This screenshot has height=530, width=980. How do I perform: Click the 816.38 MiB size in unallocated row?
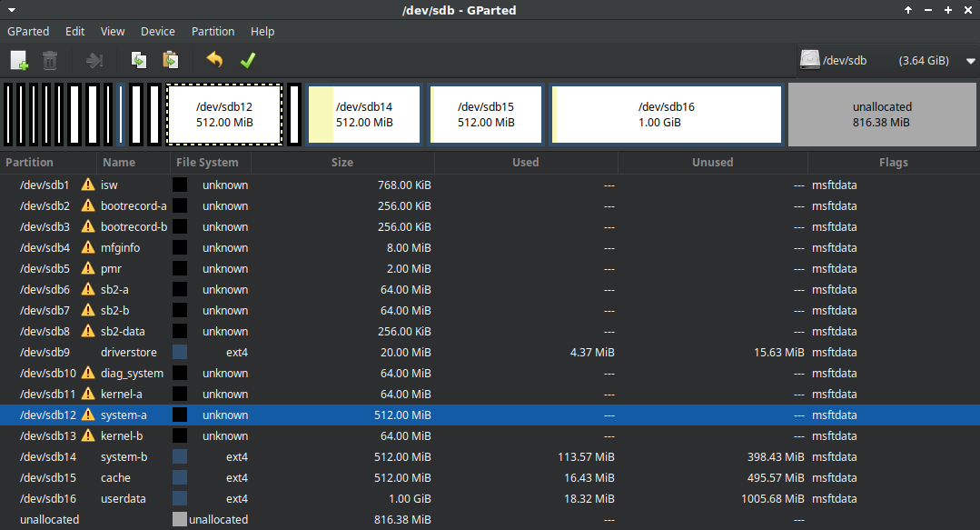402,519
